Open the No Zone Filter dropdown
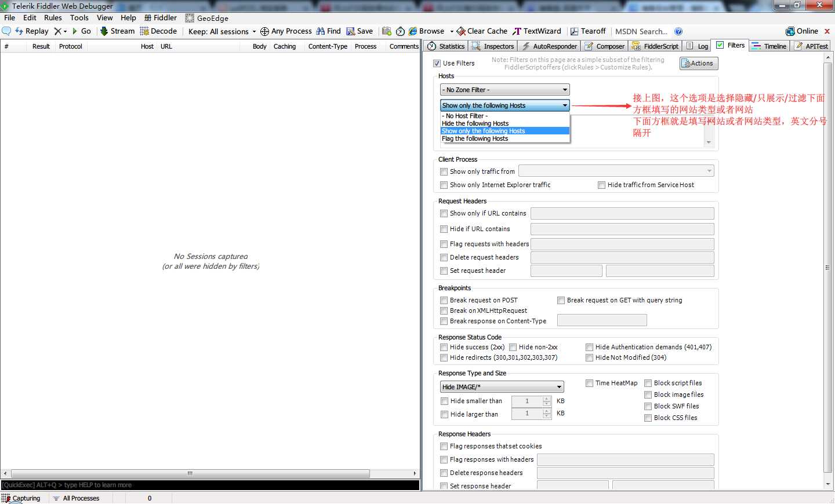The width and height of the screenshot is (835, 504). [x=505, y=90]
